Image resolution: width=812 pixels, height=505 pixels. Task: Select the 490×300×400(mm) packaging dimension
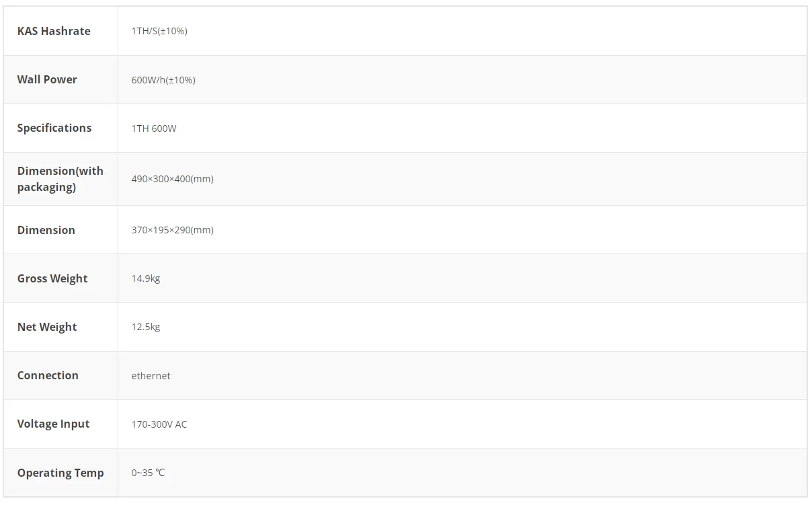tap(172, 179)
